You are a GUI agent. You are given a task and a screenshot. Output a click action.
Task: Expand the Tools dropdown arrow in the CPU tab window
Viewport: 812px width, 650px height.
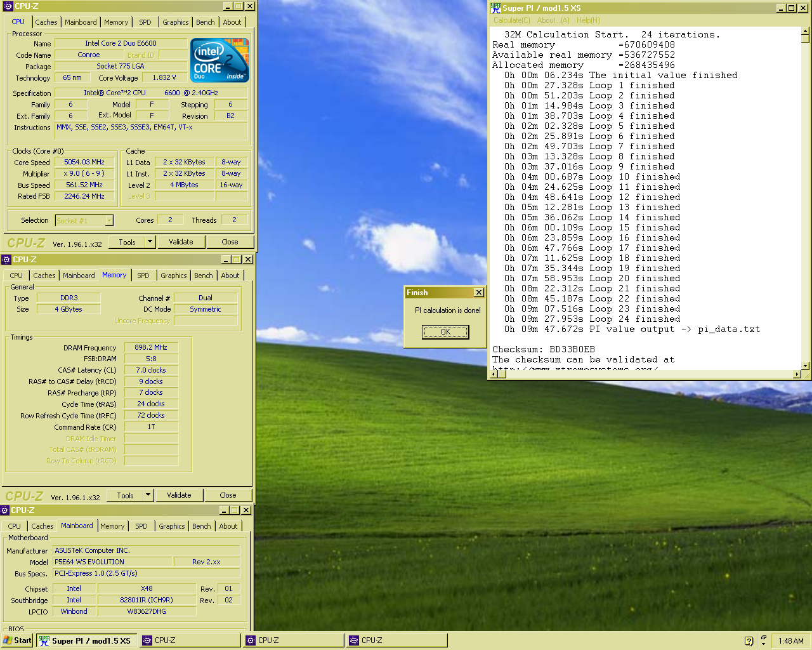pyautogui.click(x=150, y=242)
